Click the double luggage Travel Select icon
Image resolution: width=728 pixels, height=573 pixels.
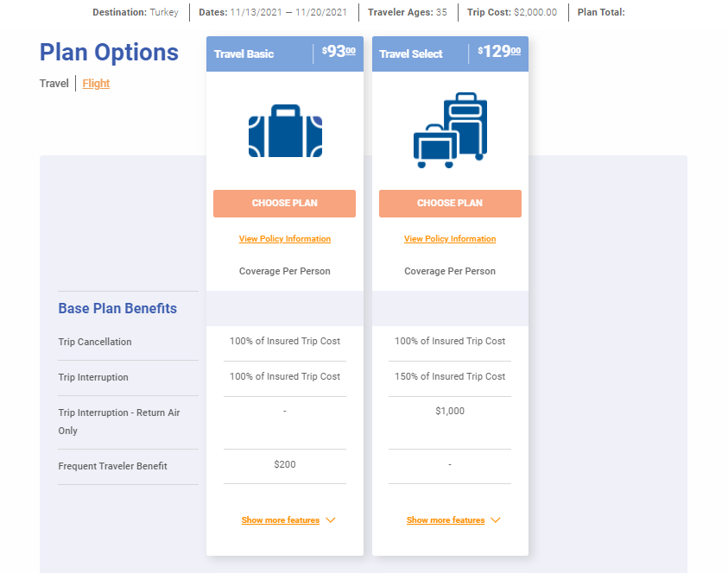tap(450, 130)
